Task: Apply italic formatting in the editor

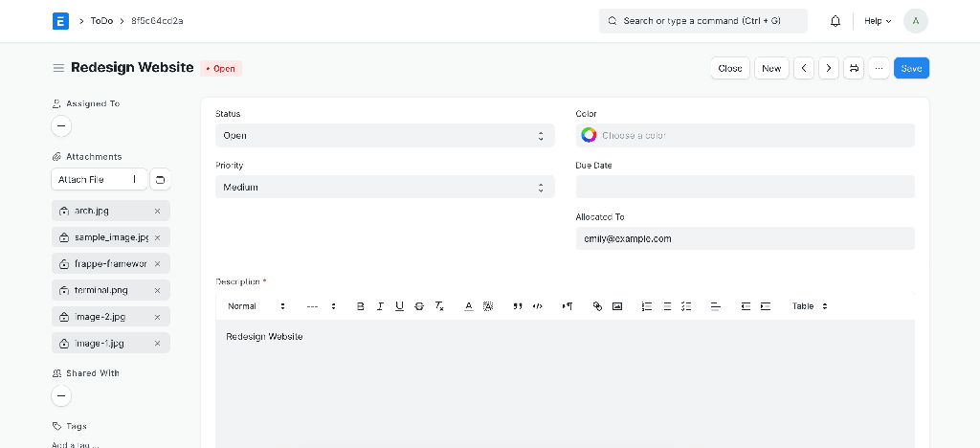Action: [380, 306]
